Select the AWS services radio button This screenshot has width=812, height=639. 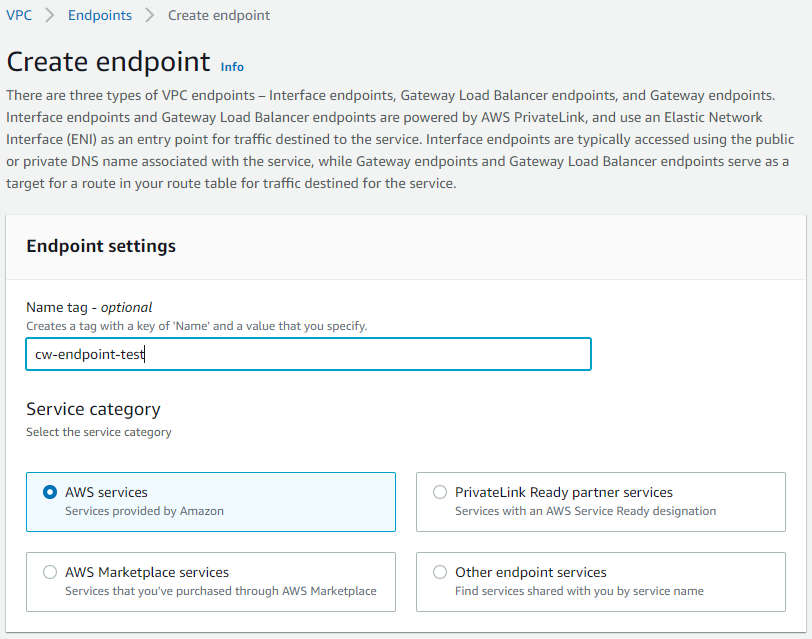pos(50,492)
